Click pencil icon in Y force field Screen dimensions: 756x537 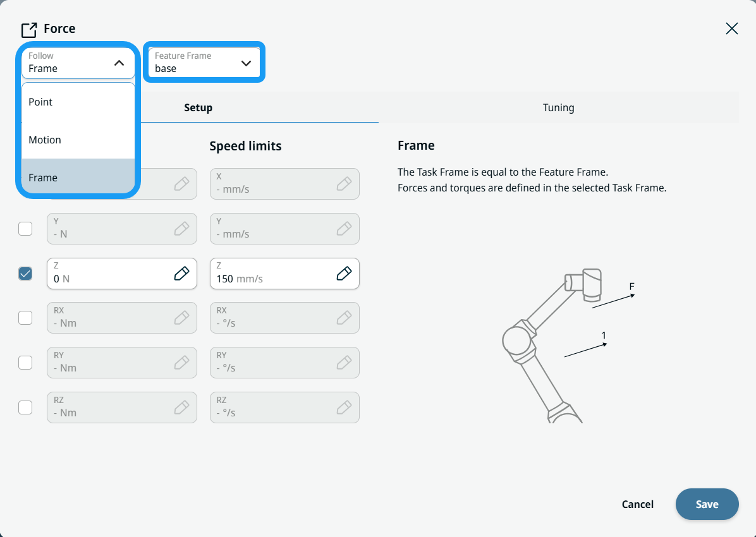point(181,229)
